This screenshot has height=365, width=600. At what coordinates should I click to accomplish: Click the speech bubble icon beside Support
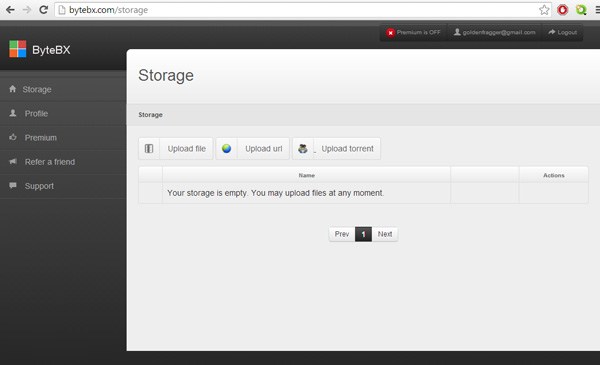pyautogui.click(x=13, y=186)
